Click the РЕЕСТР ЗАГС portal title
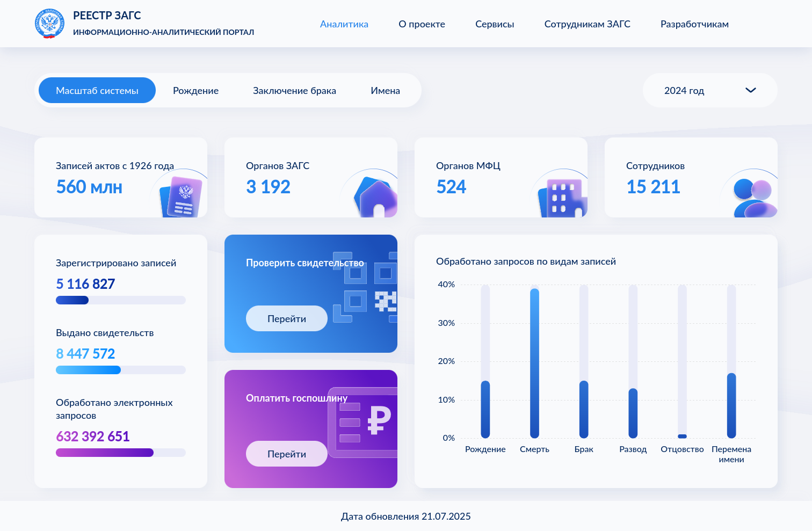 [107, 16]
